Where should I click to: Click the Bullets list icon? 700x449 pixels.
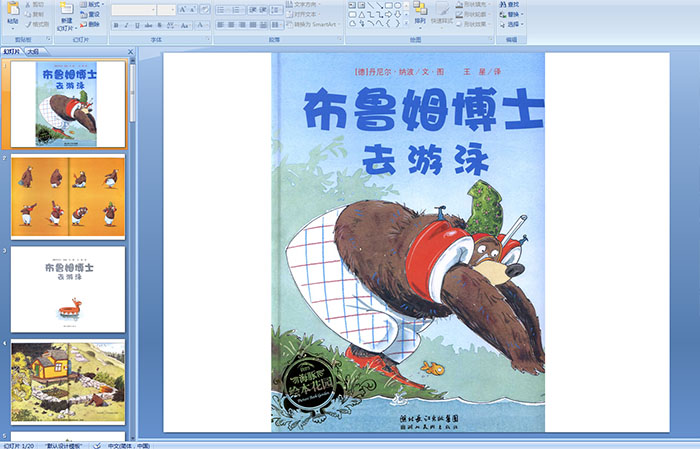[x=222, y=9]
